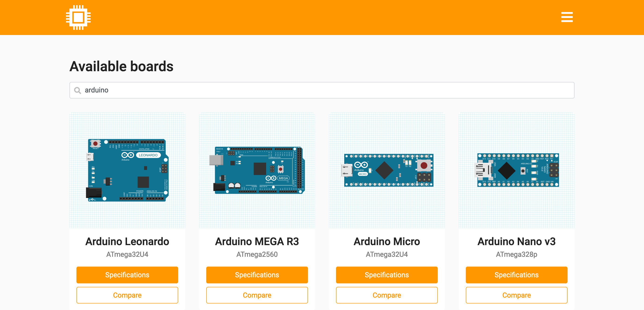Add Arduino Micro to comparison
The image size is (644, 310).
tap(387, 295)
